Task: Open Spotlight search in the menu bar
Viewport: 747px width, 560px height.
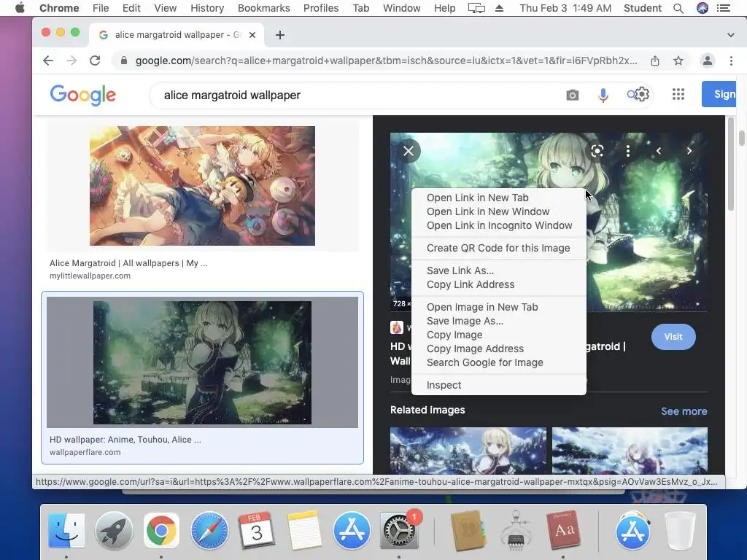Action: tap(678, 8)
